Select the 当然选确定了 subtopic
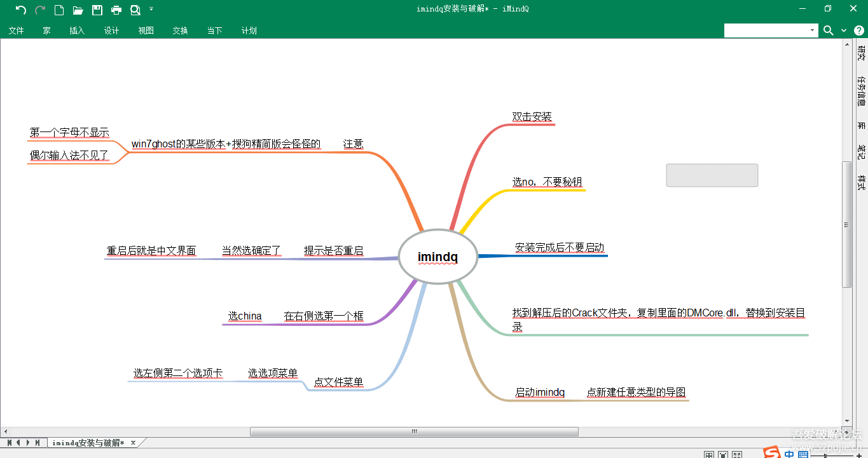 (x=251, y=250)
